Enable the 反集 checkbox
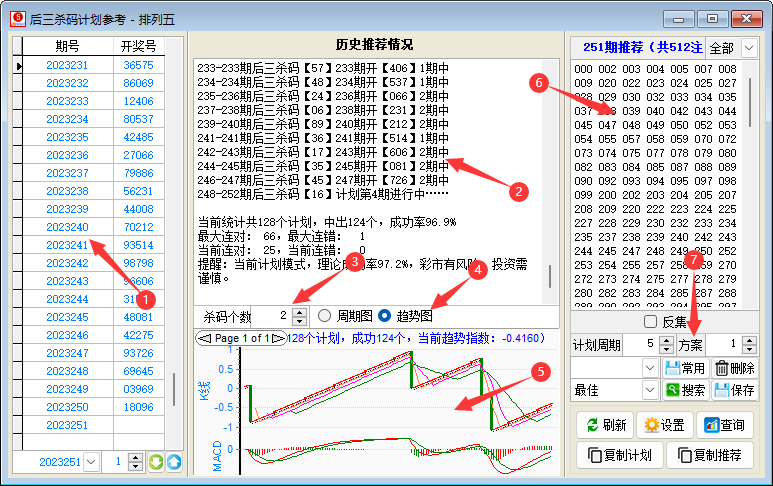The image size is (773, 486). (651, 322)
